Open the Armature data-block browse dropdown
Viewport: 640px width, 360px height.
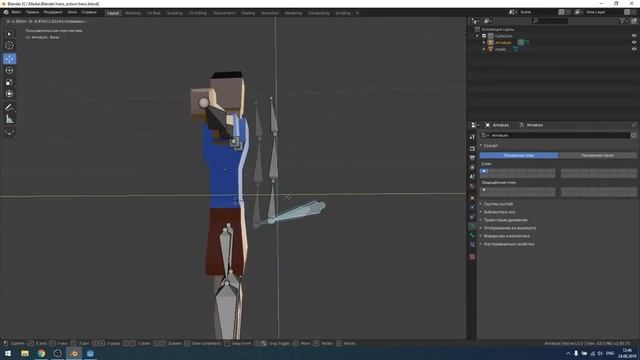click(484, 135)
